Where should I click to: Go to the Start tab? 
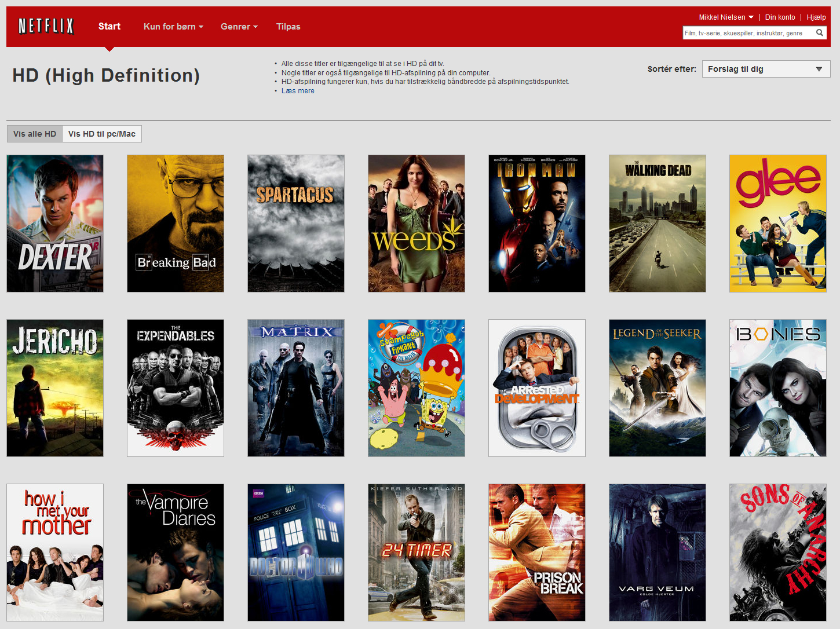(x=109, y=27)
